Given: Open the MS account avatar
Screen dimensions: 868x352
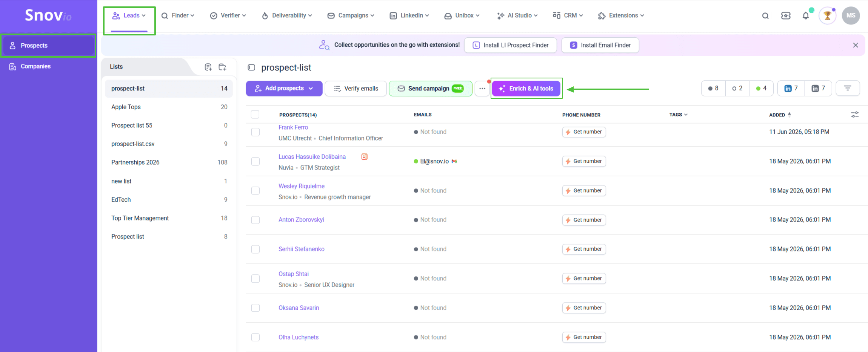Looking at the screenshot, I should point(851,16).
